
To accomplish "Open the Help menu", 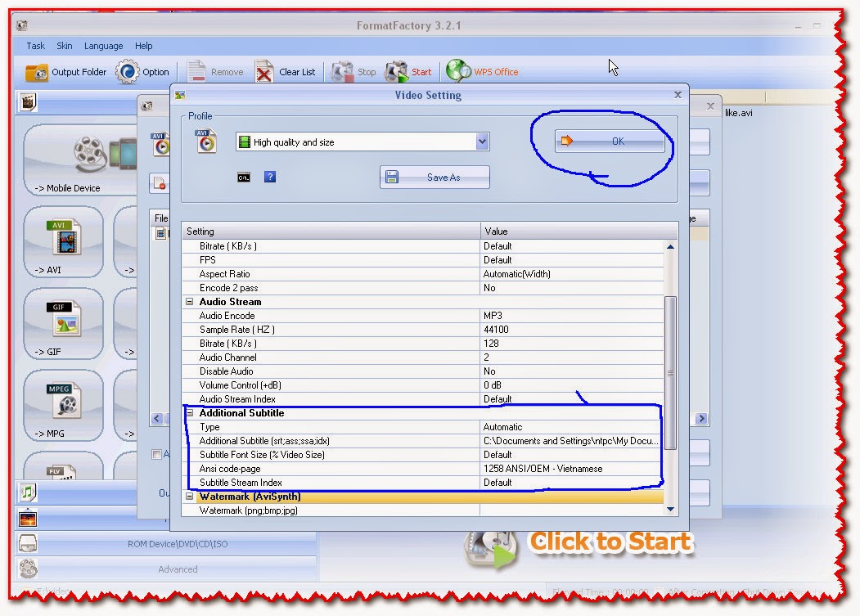I will (x=144, y=46).
